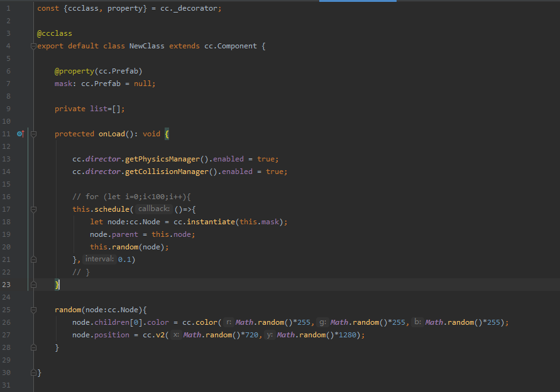Click the 'null' value on line 7
Viewport: 560px width, 392px height.
click(x=143, y=84)
